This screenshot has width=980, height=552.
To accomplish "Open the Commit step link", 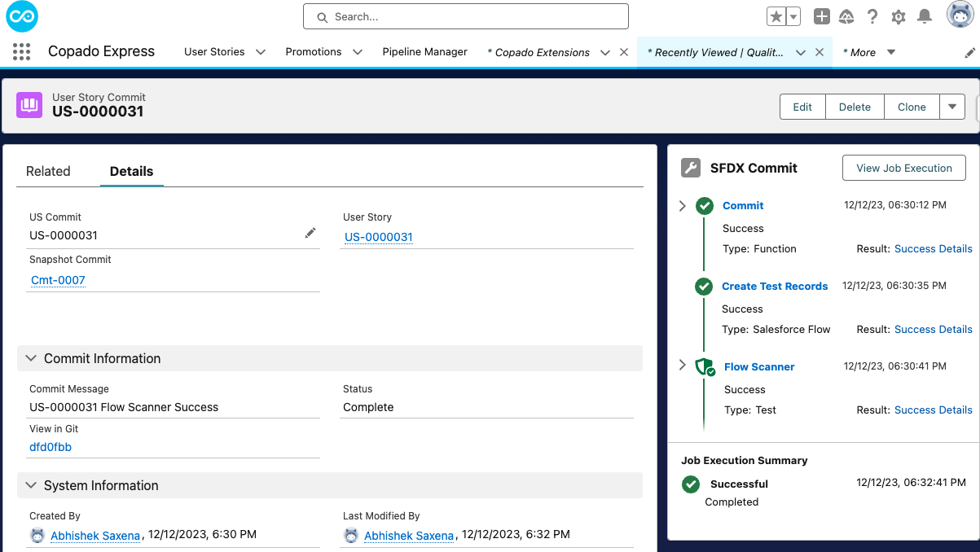I will (x=743, y=206).
